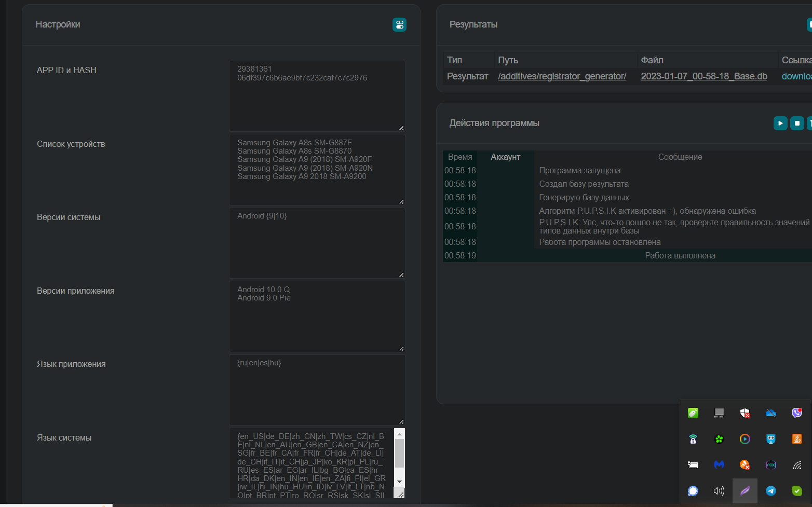The image size is (812, 507).
Task: Open the Signal messenger tray icon
Action: (x=693, y=491)
